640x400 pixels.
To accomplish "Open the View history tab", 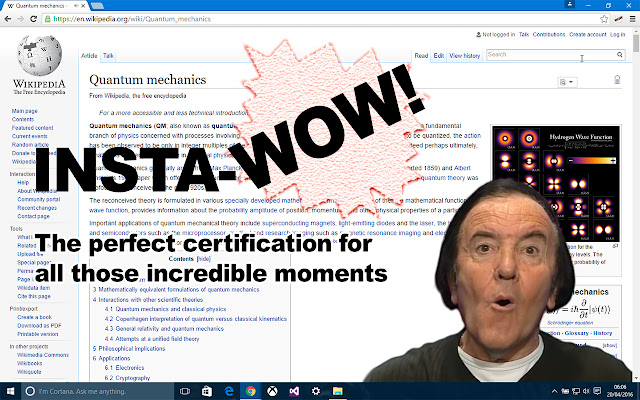I will click(x=464, y=56).
